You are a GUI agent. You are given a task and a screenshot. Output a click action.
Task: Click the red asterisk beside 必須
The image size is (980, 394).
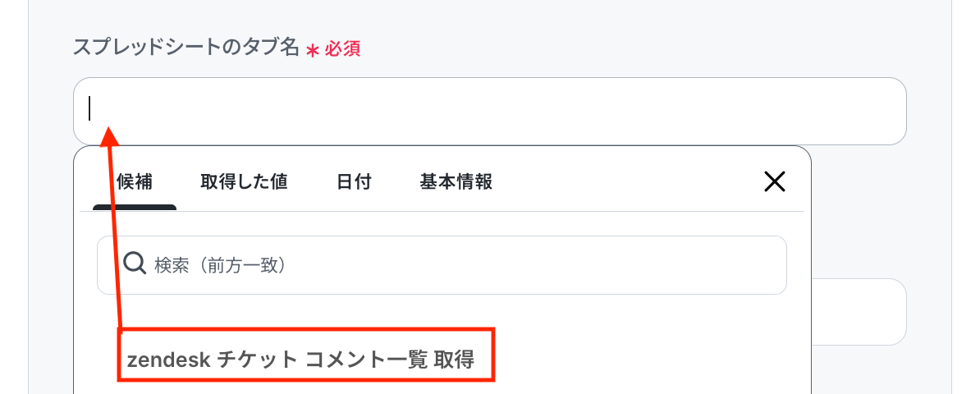tap(313, 51)
